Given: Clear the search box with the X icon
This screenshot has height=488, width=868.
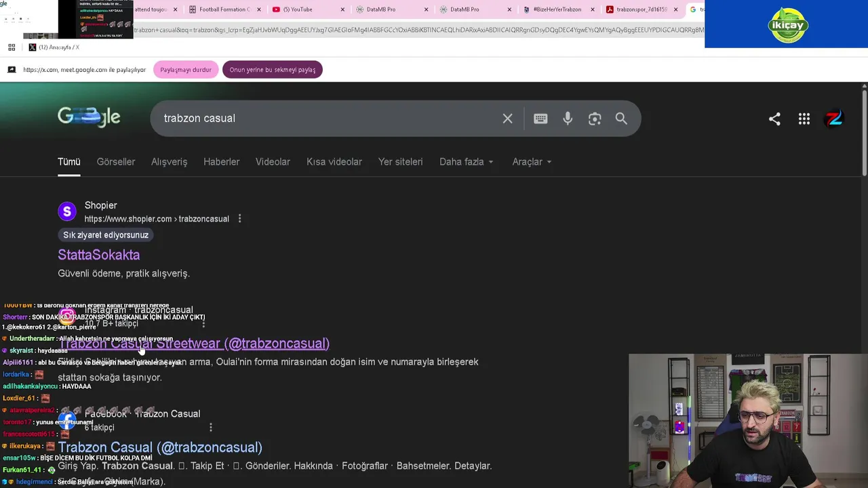Looking at the screenshot, I should [x=507, y=119].
